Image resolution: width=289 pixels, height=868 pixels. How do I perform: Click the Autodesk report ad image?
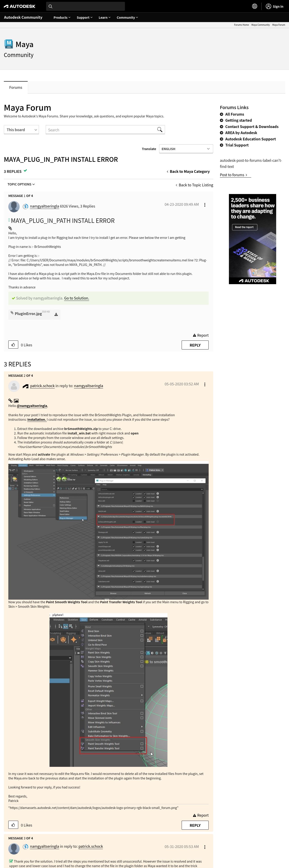pos(252,239)
